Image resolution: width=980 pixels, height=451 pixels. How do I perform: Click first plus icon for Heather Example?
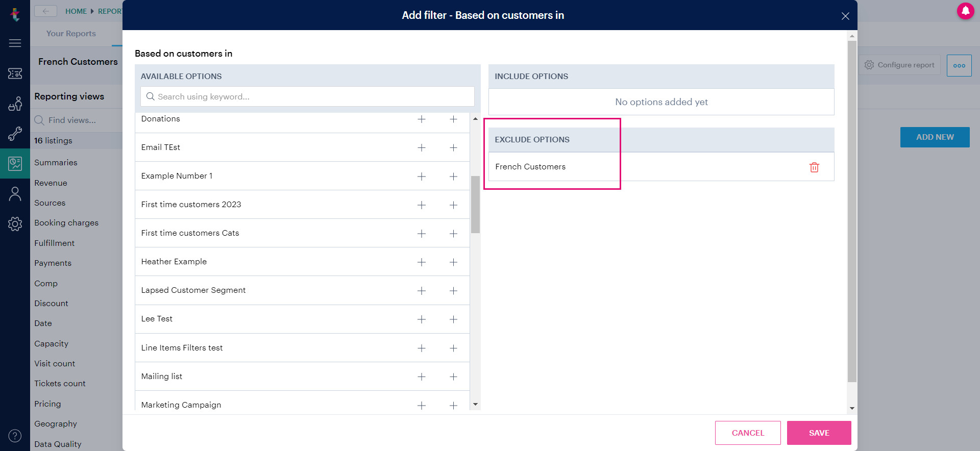click(422, 262)
